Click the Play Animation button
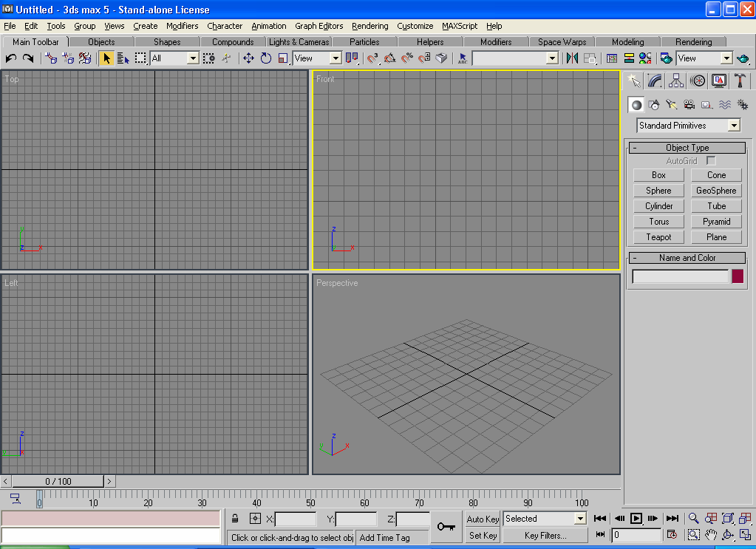Screen dimensions: 756x549 tap(636, 519)
